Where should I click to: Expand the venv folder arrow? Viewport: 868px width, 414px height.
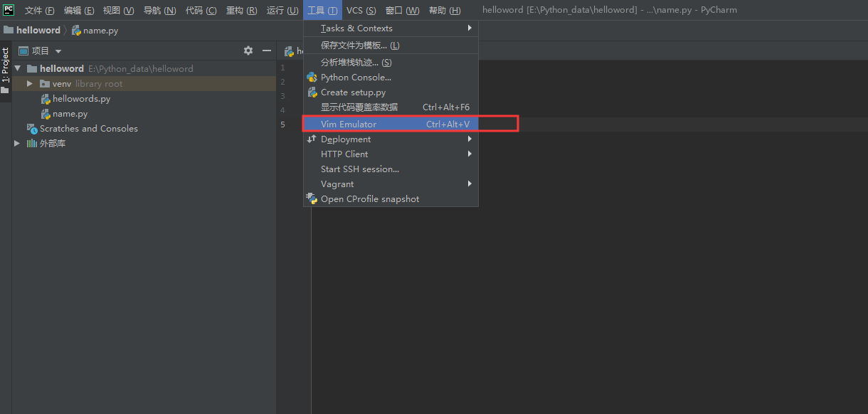tap(30, 84)
